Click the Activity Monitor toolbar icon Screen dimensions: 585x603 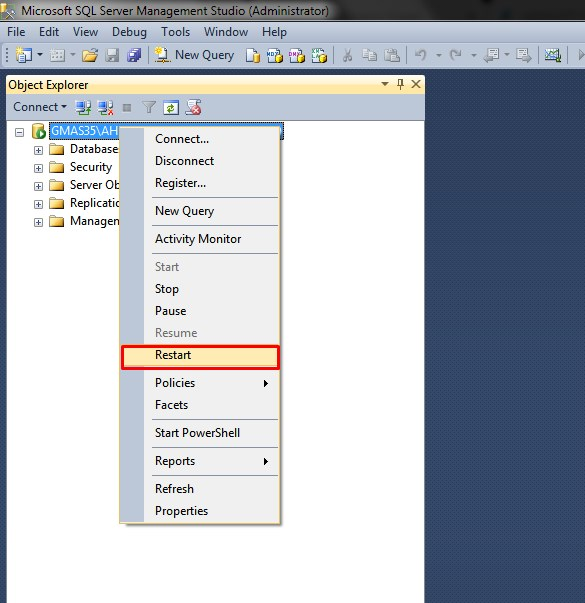click(x=553, y=55)
